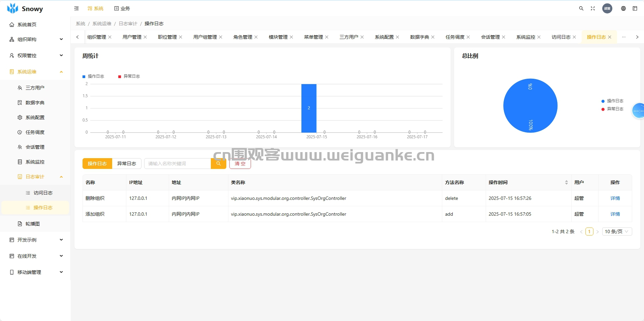The height and width of the screenshot is (321, 644).
Task: Open 系统首页 in the sidebar
Action: click(35, 25)
